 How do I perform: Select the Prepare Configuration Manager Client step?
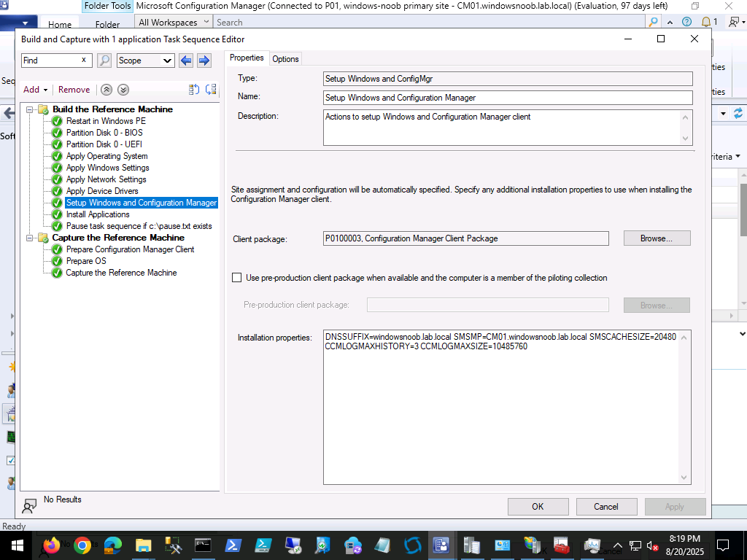click(130, 249)
